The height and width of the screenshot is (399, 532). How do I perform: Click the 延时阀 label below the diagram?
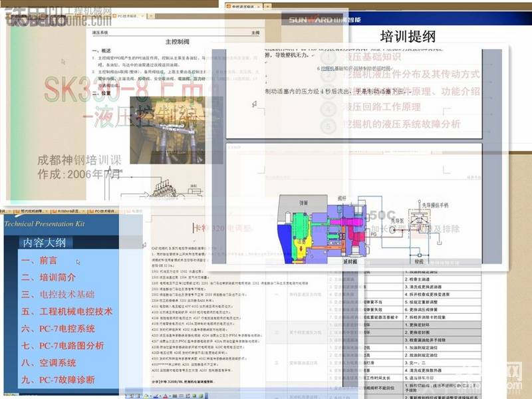coord(350,261)
